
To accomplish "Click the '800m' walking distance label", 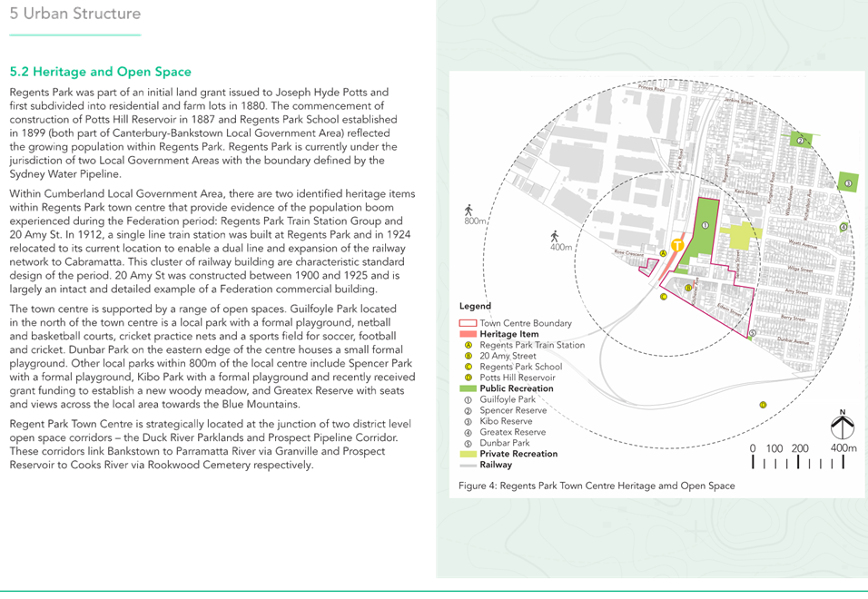I will click(475, 221).
